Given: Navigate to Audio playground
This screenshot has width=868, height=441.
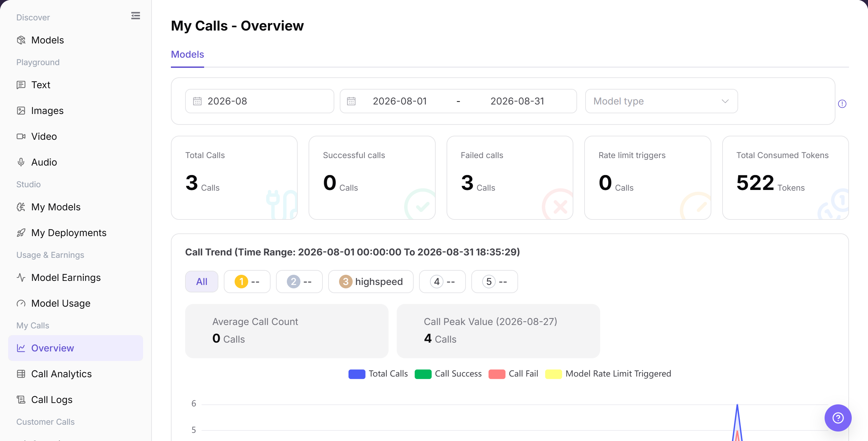Looking at the screenshot, I should (76, 162).
